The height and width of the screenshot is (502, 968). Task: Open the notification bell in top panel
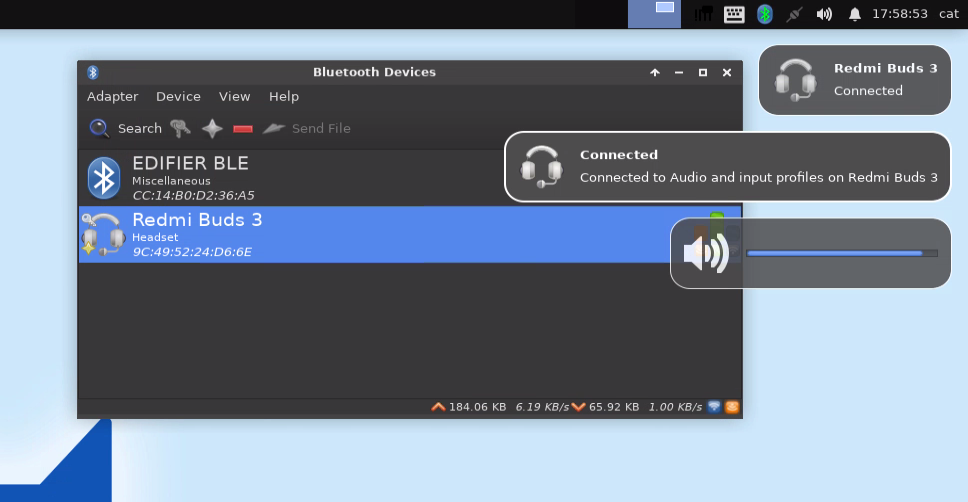[854, 14]
